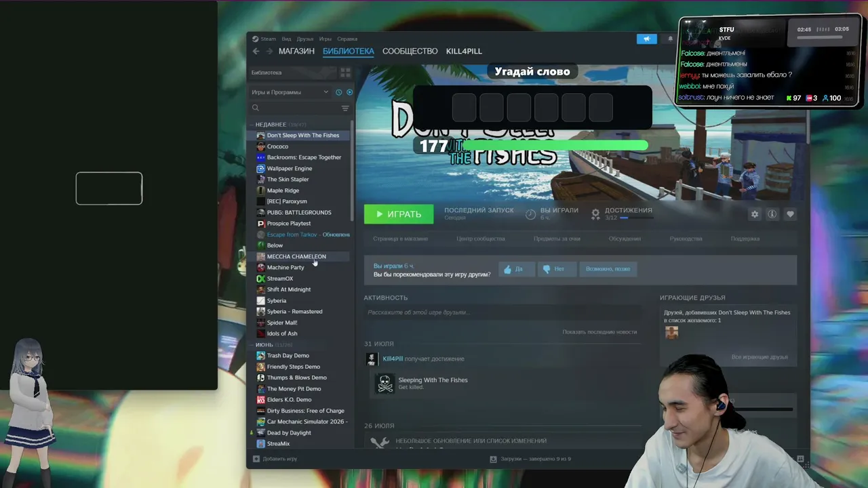This screenshot has height=488, width=868.
Task: Switch to the БИБЛИОТЕКА tab
Action: 349,52
